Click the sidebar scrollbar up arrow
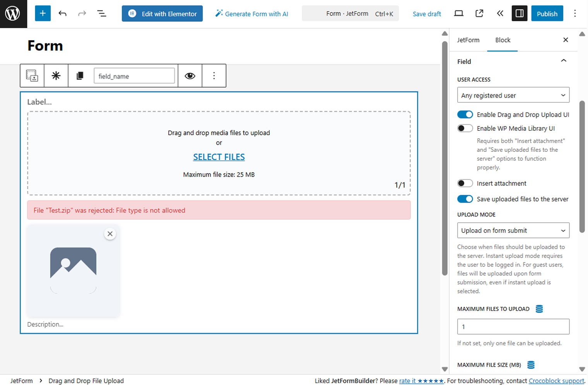 582,34
